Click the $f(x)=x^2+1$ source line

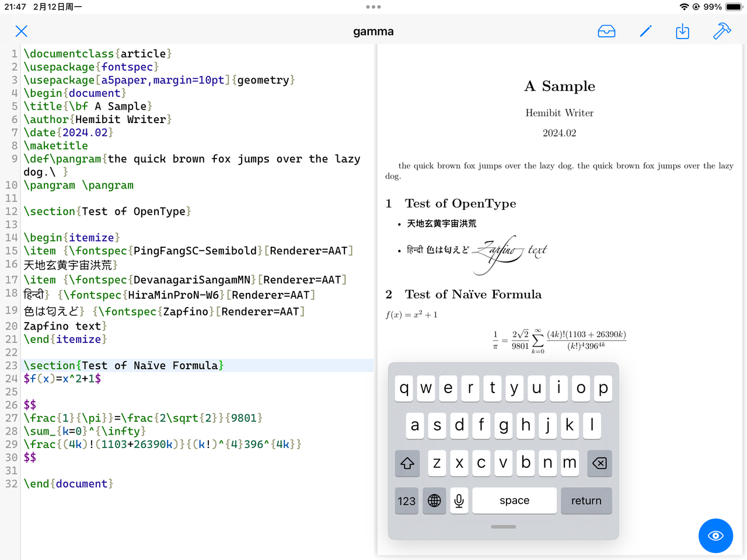pos(62,379)
